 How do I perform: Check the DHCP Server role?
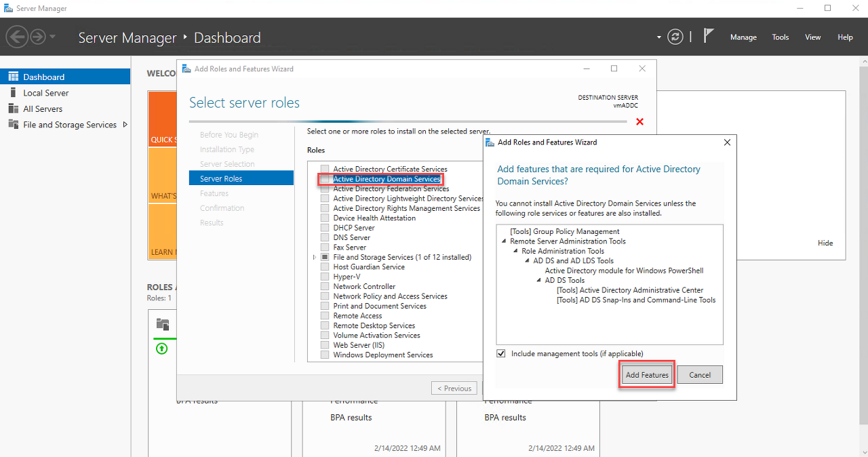coord(325,228)
